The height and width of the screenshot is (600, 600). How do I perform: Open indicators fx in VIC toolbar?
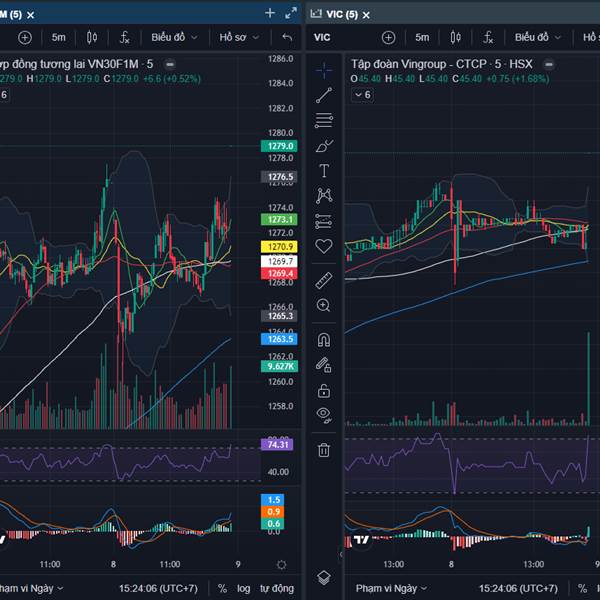click(488, 38)
